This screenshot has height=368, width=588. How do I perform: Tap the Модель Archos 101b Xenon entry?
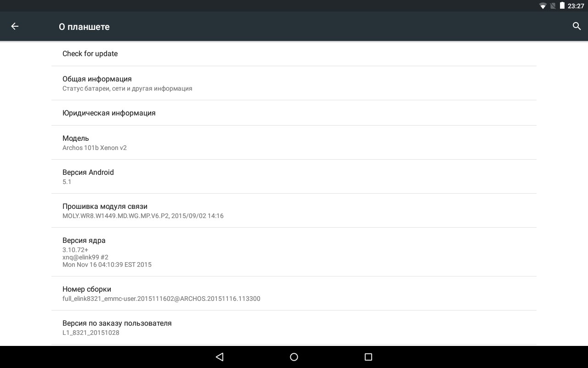tap(294, 143)
